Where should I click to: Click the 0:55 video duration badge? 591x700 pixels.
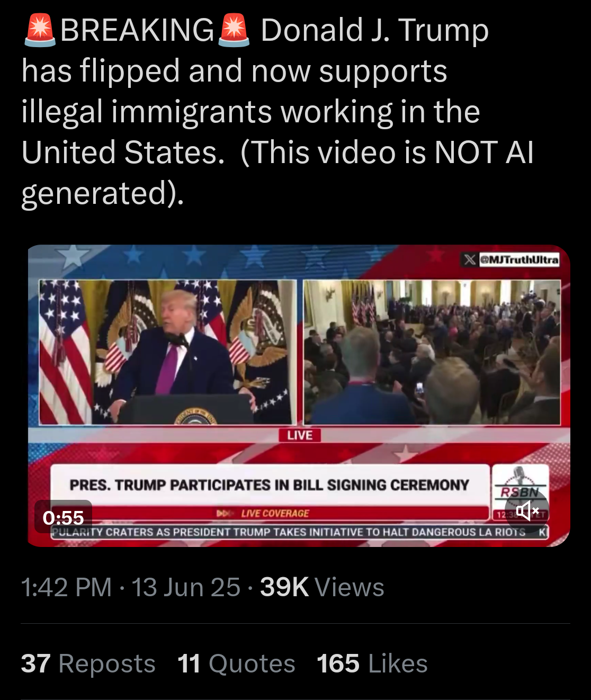tap(64, 517)
